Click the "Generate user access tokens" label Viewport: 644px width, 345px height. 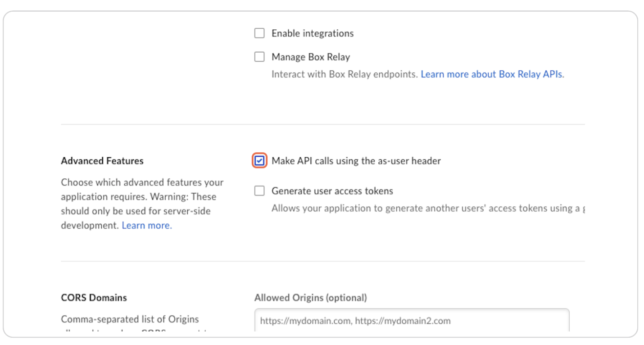coord(332,191)
